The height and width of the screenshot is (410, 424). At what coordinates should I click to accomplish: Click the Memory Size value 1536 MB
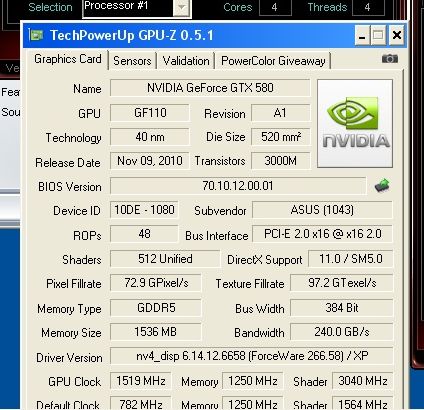tap(156, 332)
